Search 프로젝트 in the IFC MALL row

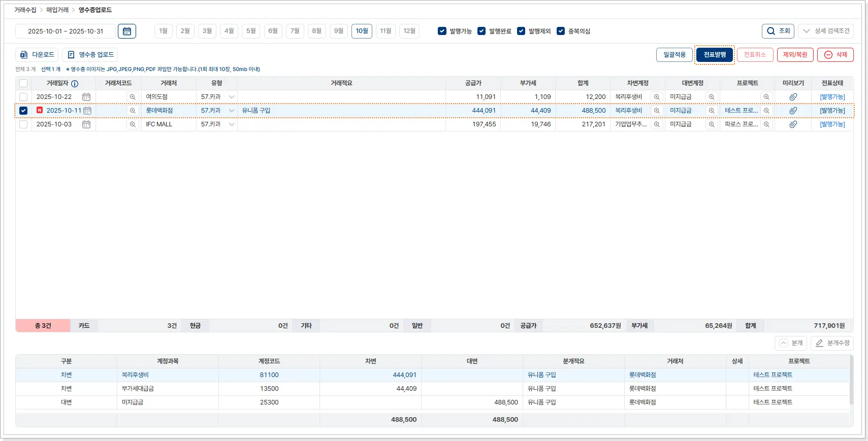(766, 124)
